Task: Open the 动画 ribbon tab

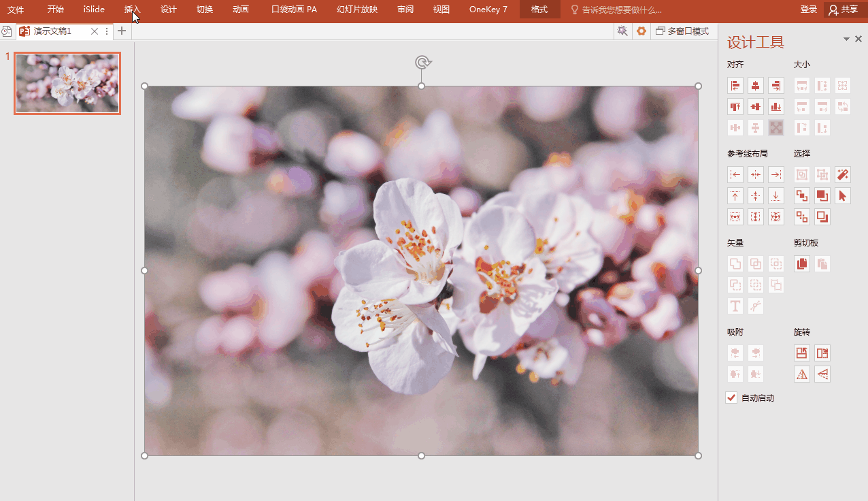Action: [241, 10]
